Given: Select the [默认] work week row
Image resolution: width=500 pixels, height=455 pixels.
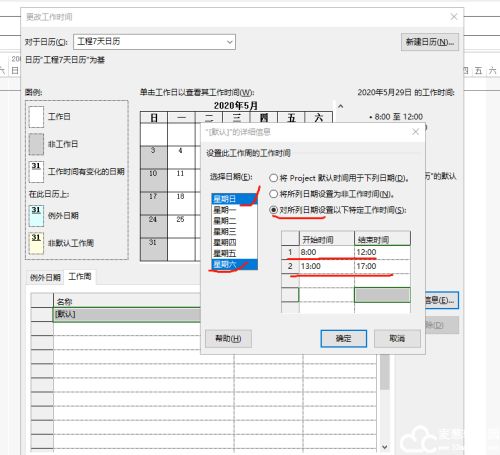Looking at the screenshot, I should (x=127, y=314).
